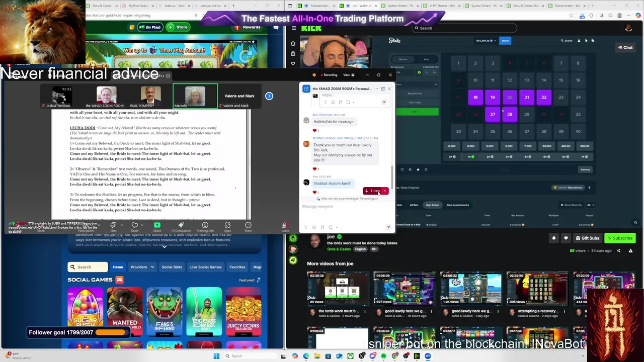Deselect Keno tile 21

click(527, 97)
